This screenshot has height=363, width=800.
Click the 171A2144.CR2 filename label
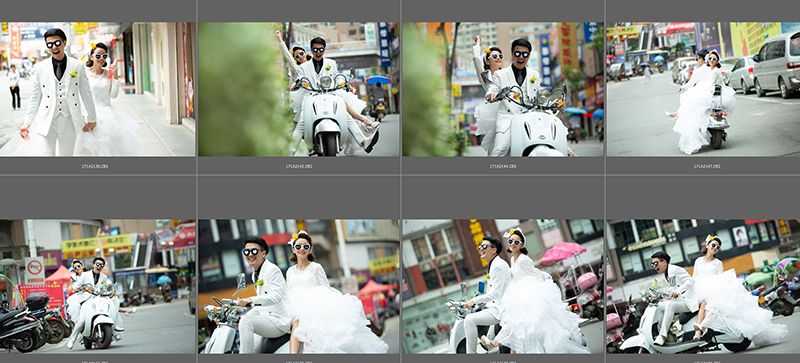pyautogui.click(x=503, y=166)
